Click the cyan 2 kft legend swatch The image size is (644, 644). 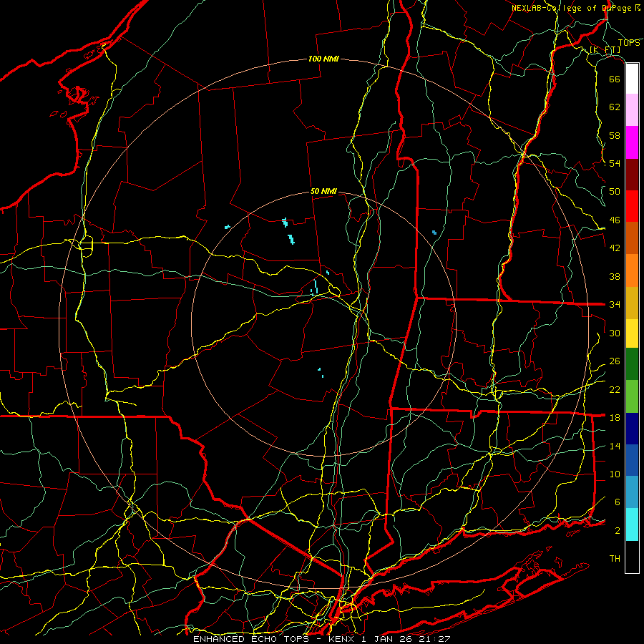tap(632, 525)
